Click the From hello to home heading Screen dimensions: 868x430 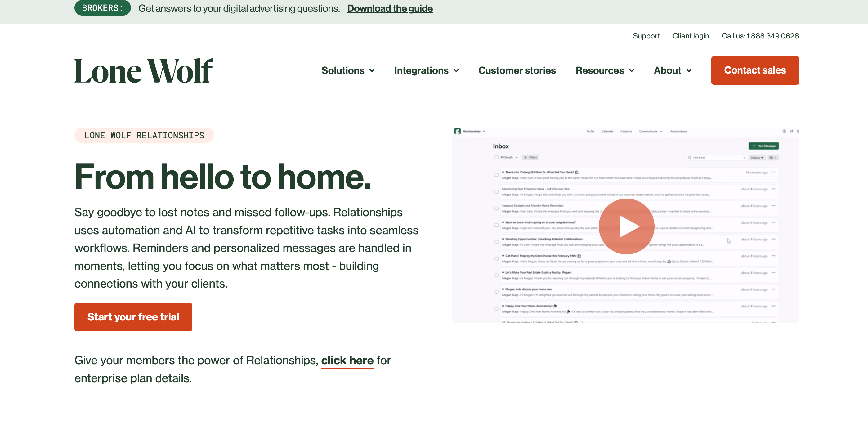222,177
